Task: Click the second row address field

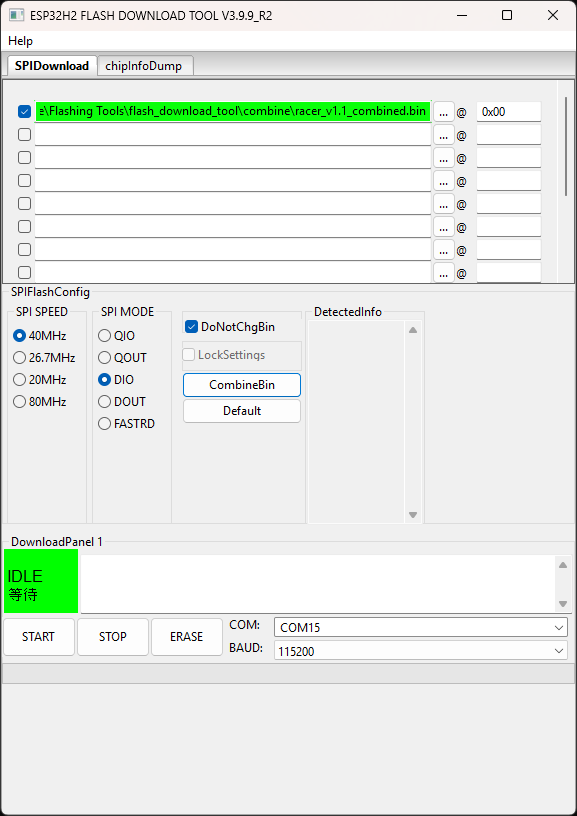Action: [509, 135]
